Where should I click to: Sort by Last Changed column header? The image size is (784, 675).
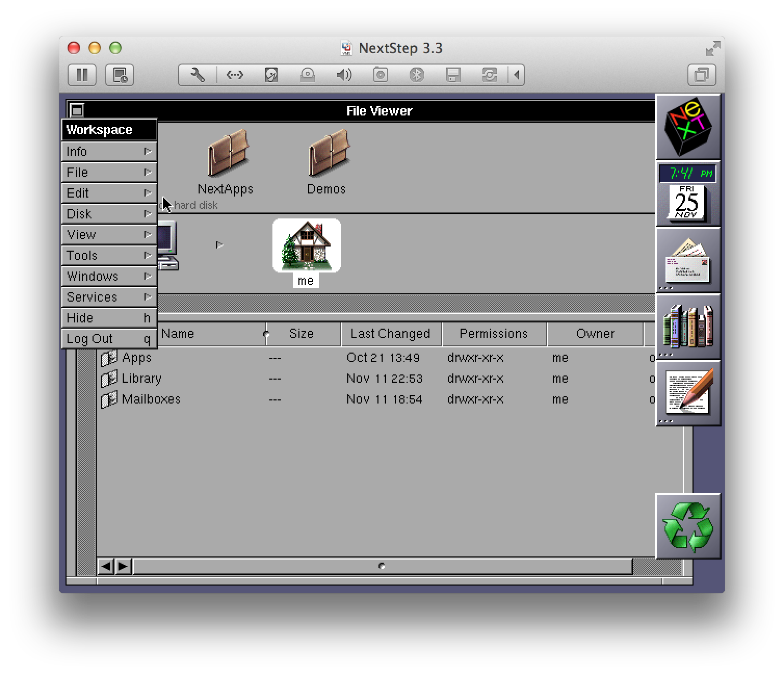pos(391,334)
